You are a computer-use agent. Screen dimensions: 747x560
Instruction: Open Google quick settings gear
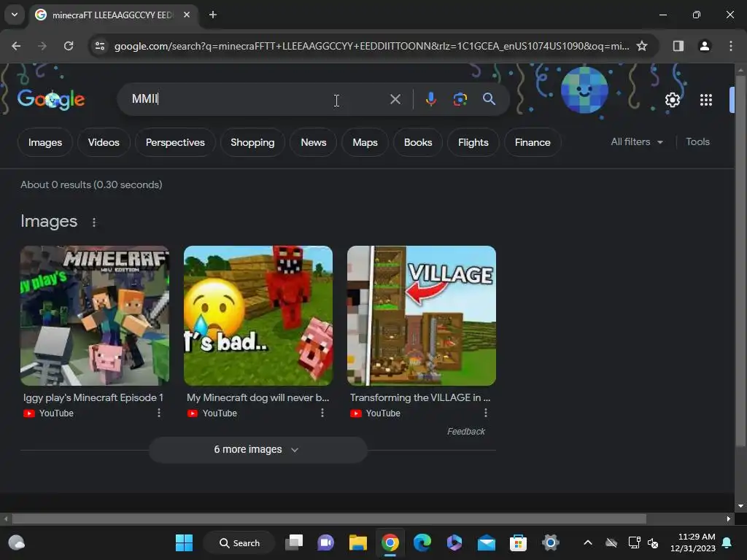click(x=672, y=100)
